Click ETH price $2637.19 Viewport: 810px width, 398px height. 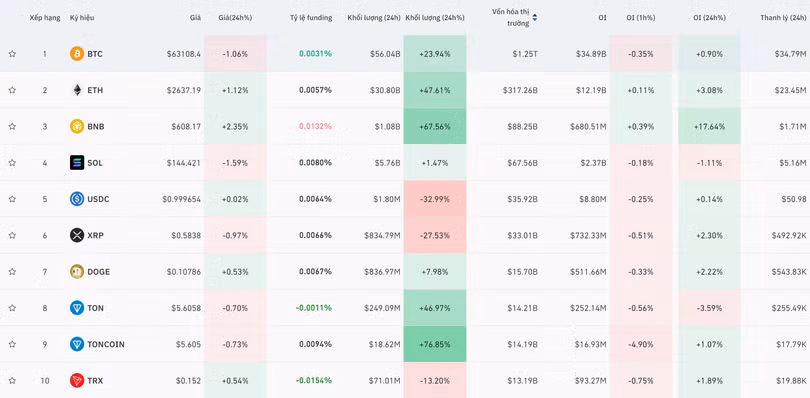point(184,90)
